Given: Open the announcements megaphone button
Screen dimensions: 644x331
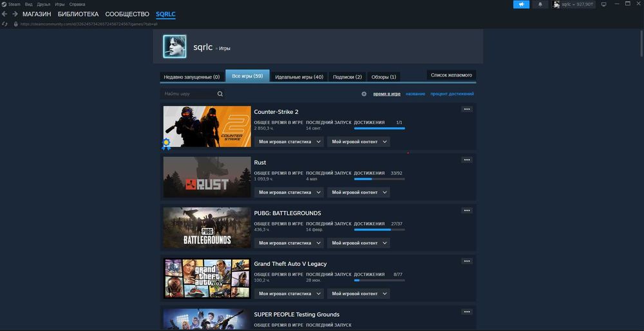Looking at the screenshot, I should (x=521, y=5).
